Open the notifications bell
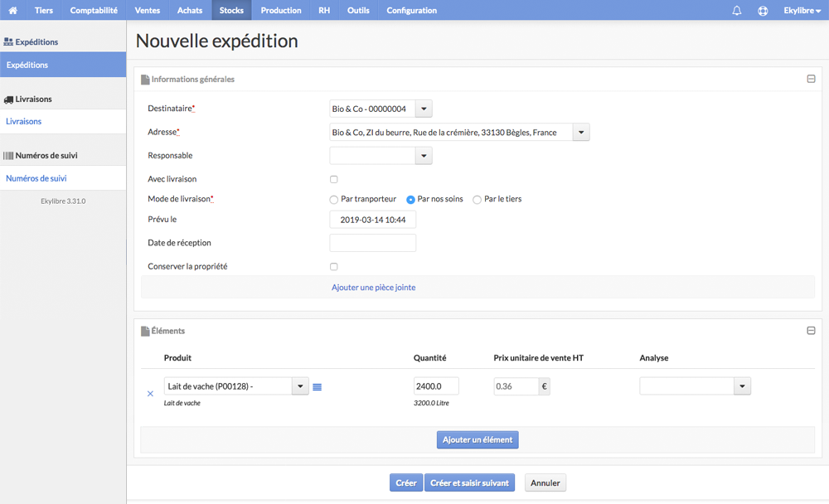 coord(736,11)
